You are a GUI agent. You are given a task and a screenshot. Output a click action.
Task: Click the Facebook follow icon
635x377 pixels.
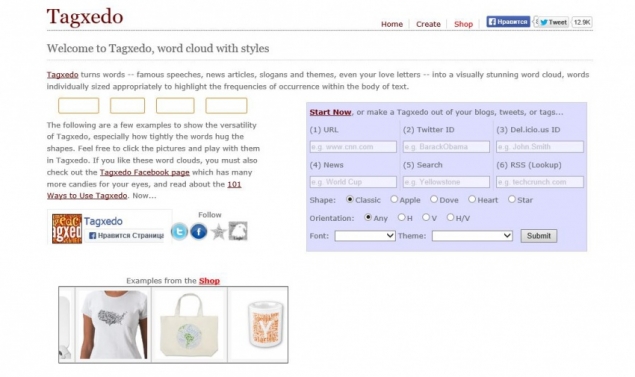(x=199, y=232)
